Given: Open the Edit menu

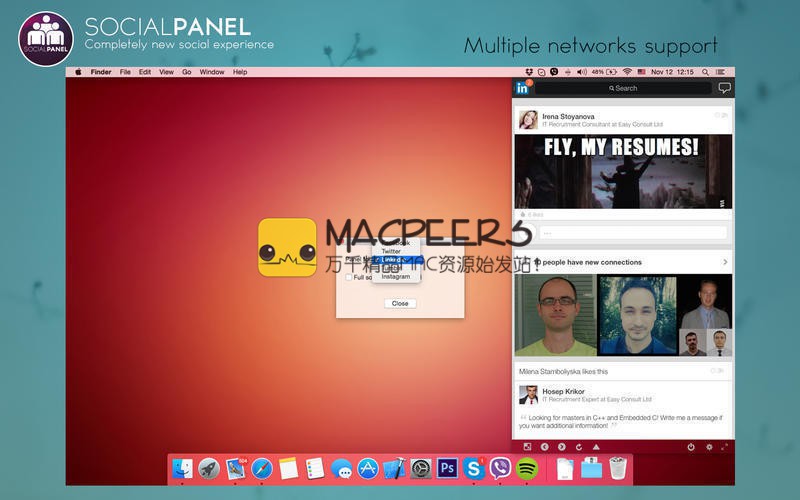Looking at the screenshot, I should 145,72.
